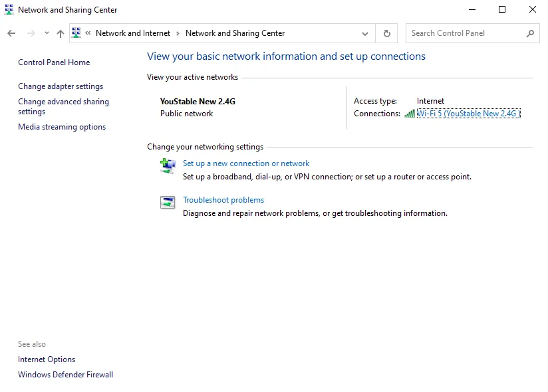Open Windows Defender Firewall
The width and height of the screenshot is (548, 392).
coord(65,375)
